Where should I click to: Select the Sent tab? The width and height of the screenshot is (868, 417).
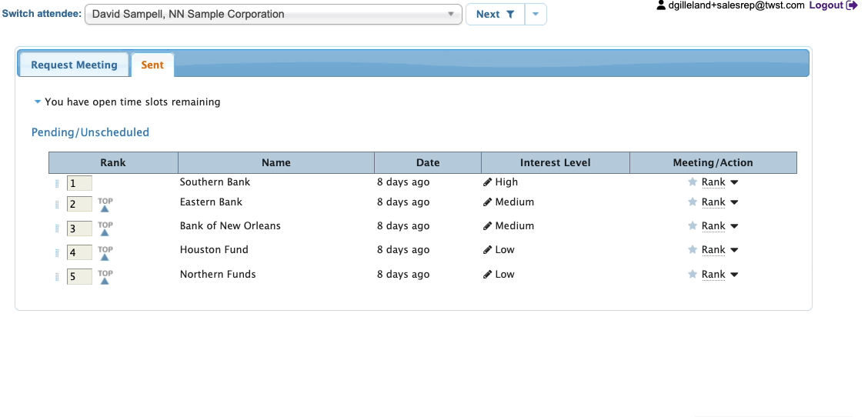[152, 65]
